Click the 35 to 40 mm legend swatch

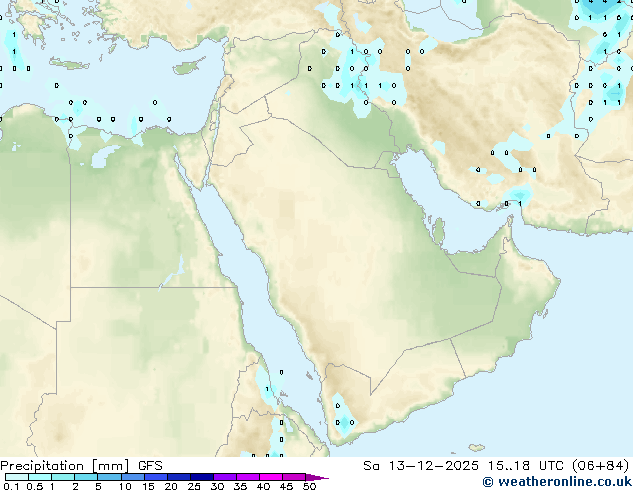[x=247, y=477]
